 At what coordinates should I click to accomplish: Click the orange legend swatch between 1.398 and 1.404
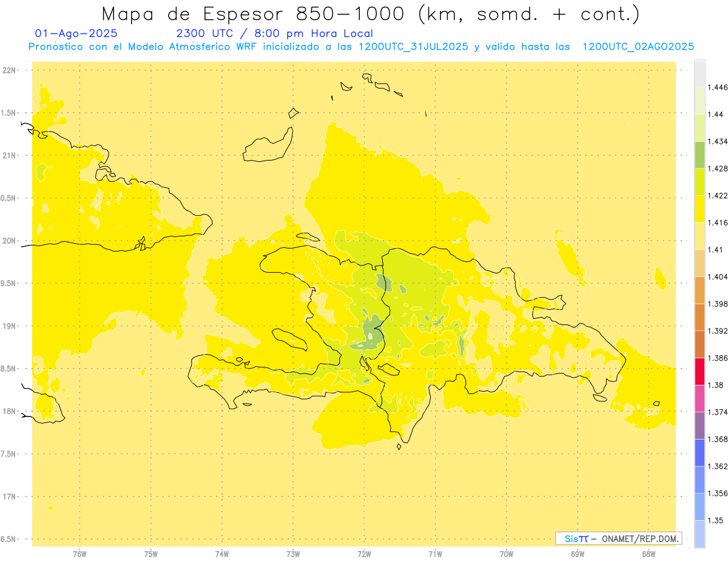pos(699,290)
